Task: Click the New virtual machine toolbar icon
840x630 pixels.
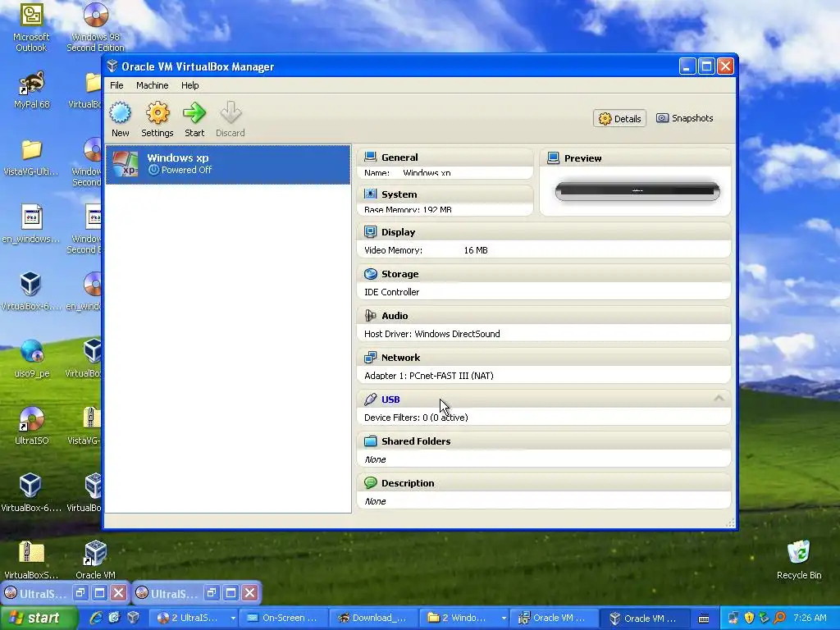Action: point(120,113)
